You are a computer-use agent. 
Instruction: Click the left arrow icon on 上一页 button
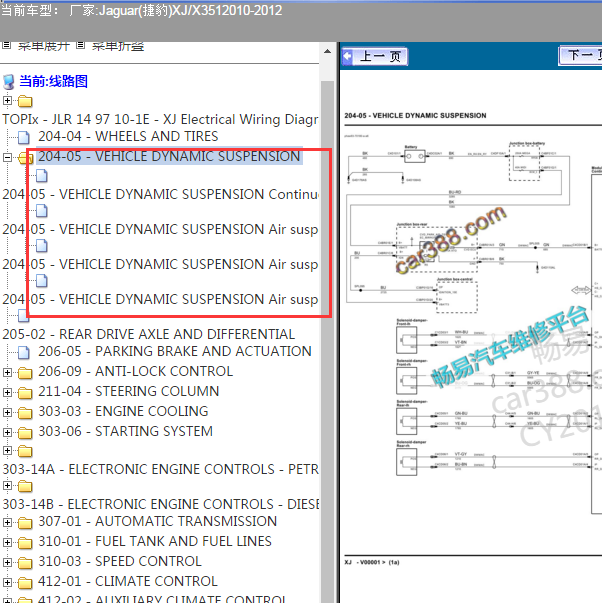(347, 57)
